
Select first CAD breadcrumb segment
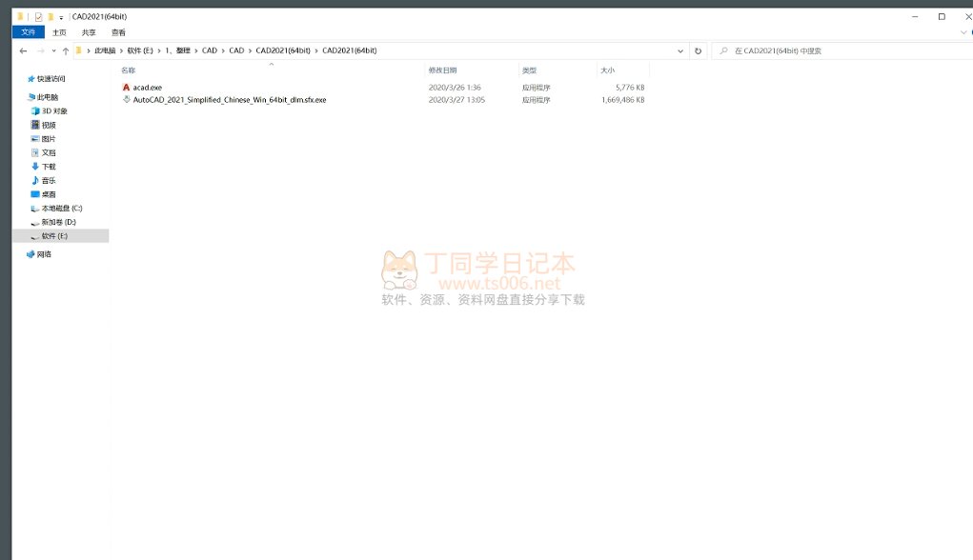(210, 50)
